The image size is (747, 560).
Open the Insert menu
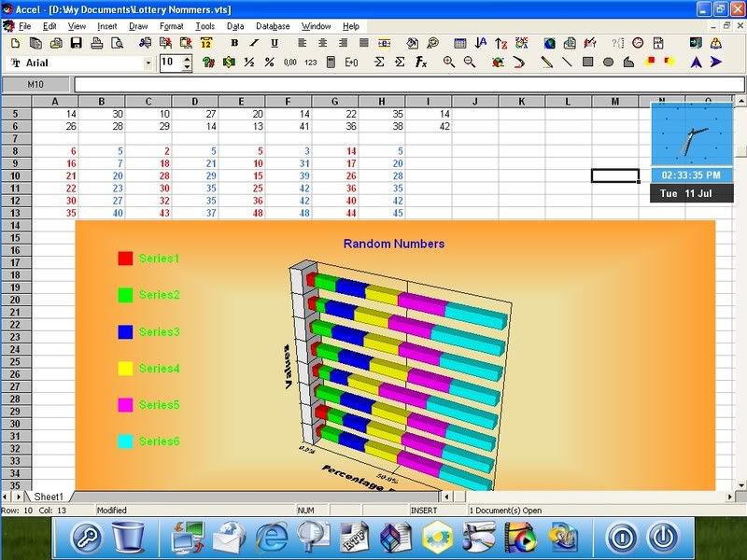(106, 26)
